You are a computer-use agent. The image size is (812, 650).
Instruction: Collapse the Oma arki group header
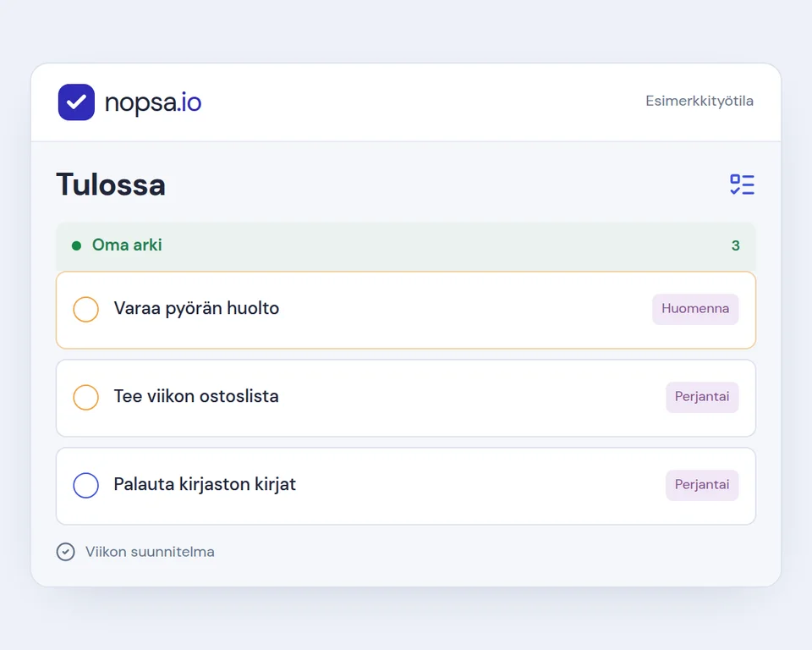click(406, 245)
